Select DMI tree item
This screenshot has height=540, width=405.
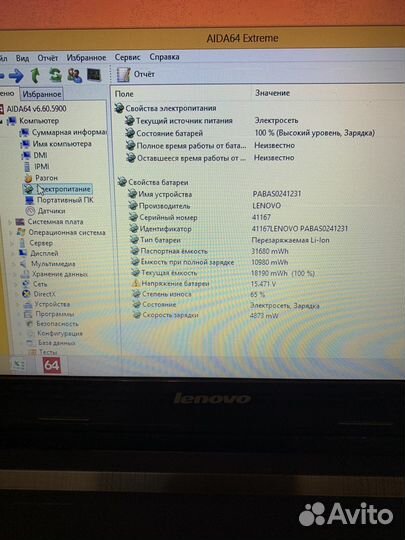[34, 155]
